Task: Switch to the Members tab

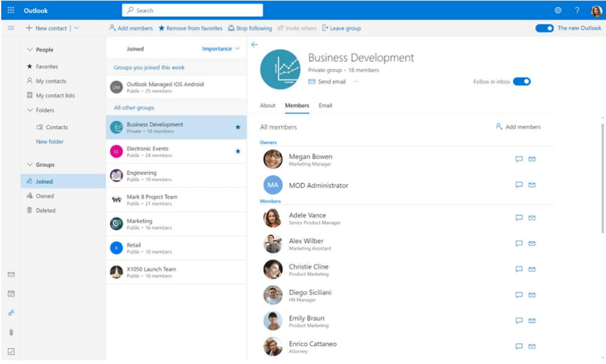Action: pos(297,106)
